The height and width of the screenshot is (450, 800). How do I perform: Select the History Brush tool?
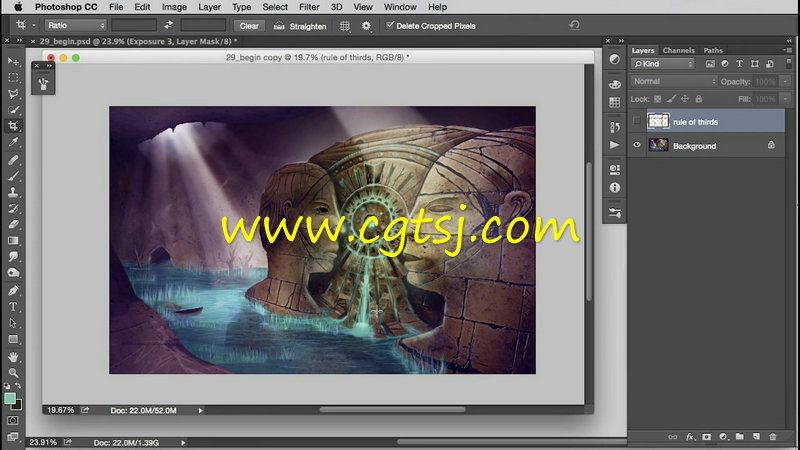point(13,208)
